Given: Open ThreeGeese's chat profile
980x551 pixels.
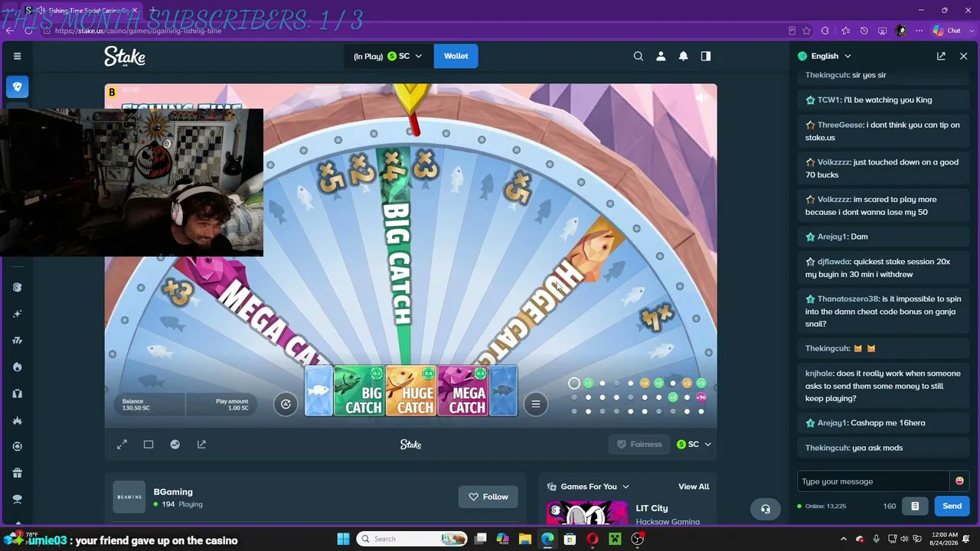Looking at the screenshot, I should (x=840, y=125).
